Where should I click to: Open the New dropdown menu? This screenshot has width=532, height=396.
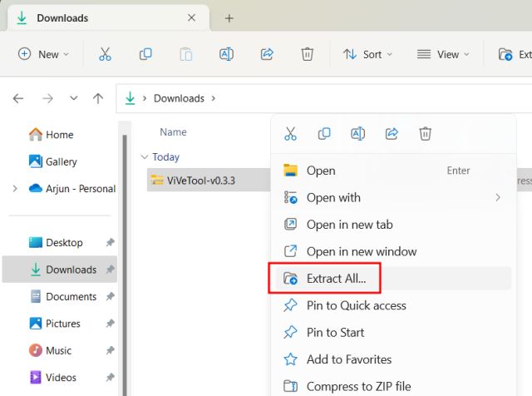click(x=44, y=54)
